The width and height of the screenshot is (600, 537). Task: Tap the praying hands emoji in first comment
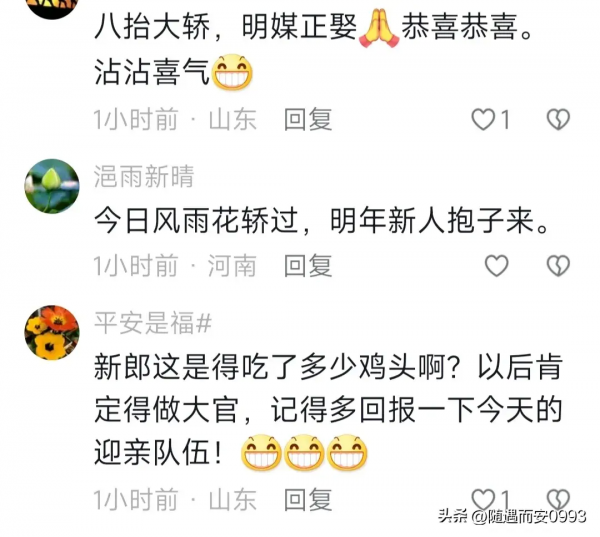pos(379,28)
